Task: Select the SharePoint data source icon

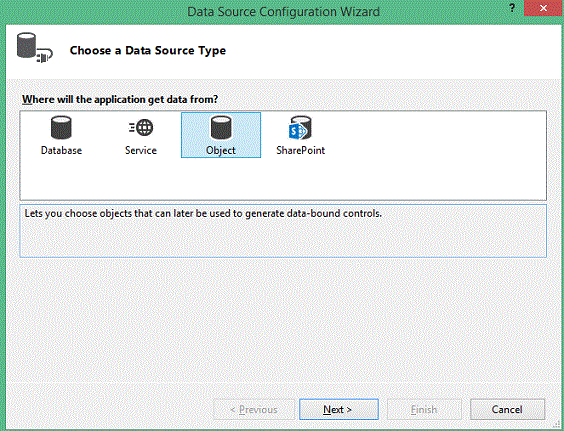Action: click(300, 127)
